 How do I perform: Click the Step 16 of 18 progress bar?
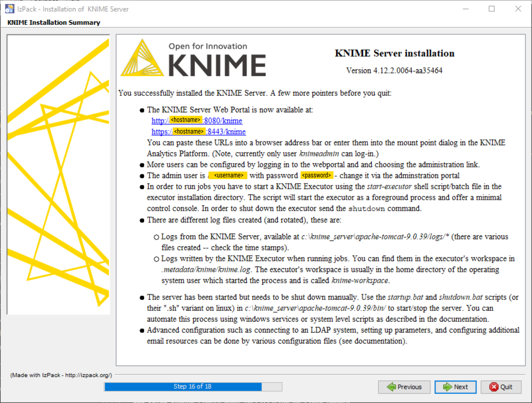coord(193,387)
